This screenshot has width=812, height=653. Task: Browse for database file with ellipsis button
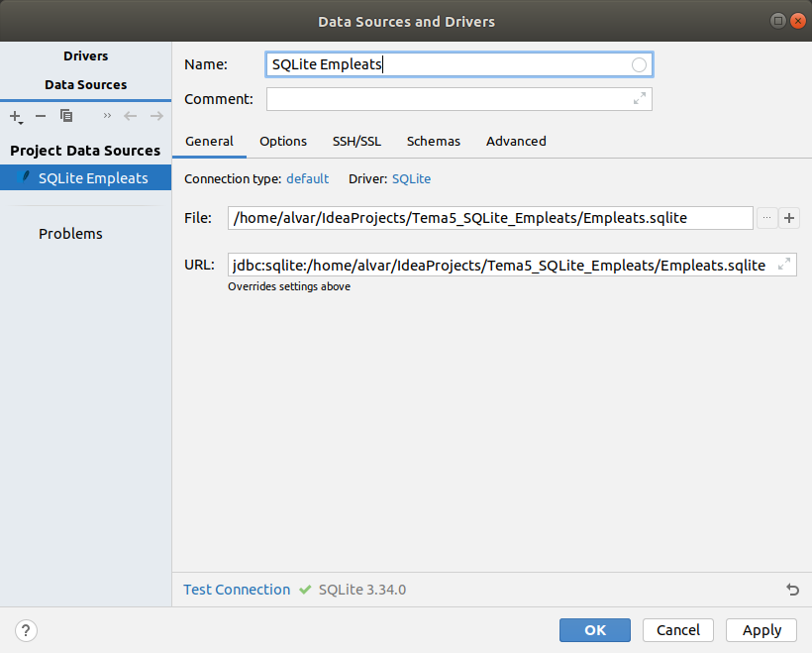767,218
